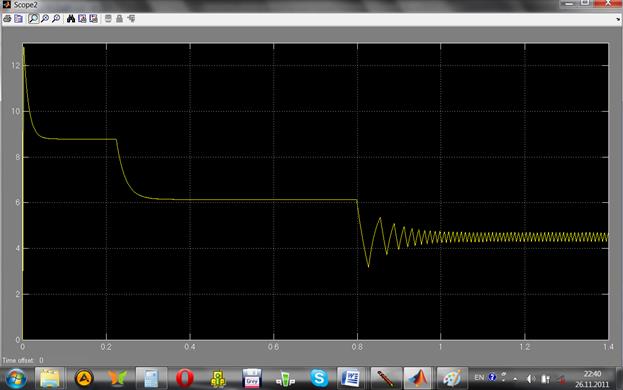Open the DjVu viewer taskbar icon
This screenshot has width=623, height=390.
pos(252,378)
